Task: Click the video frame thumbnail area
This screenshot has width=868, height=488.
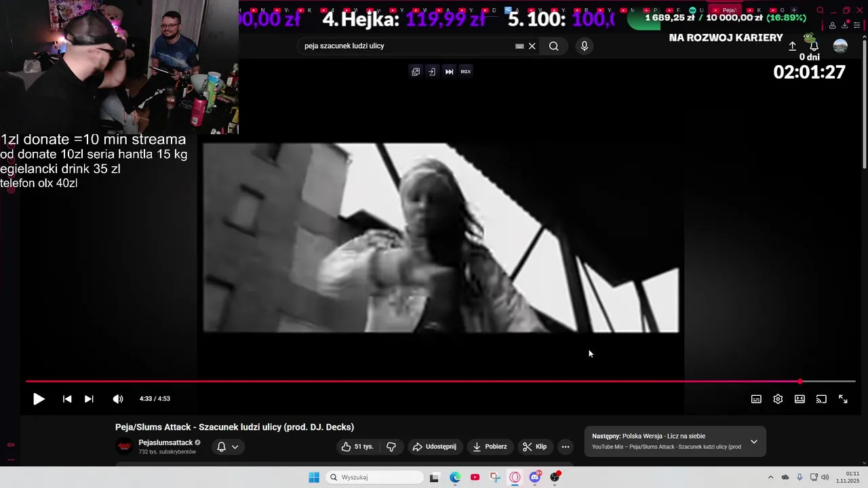Action: click(x=441, y=237)
